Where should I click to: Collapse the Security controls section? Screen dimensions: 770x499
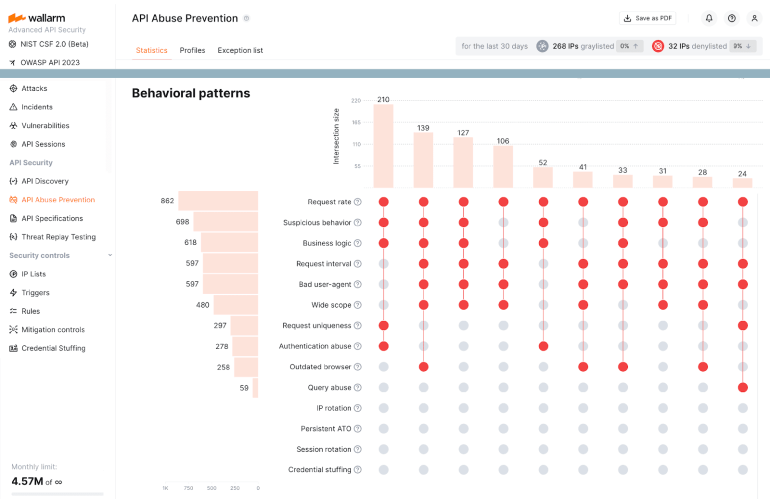pos(110,255)
